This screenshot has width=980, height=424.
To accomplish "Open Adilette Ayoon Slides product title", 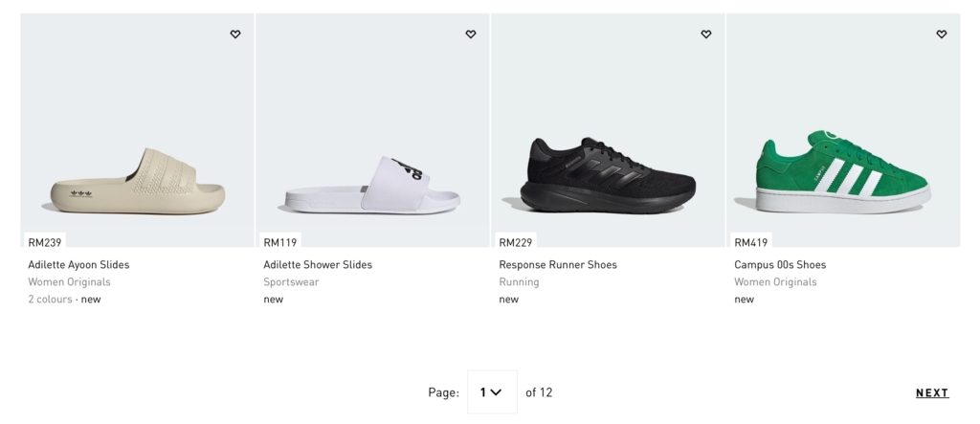I will (78, 264).
